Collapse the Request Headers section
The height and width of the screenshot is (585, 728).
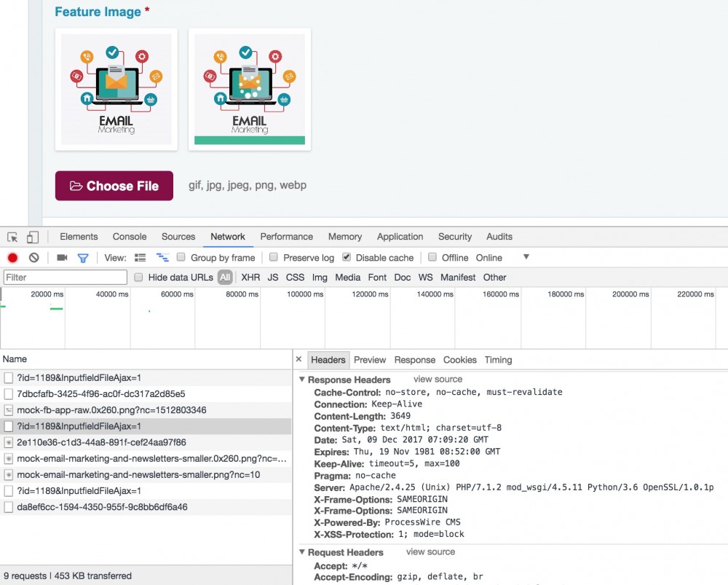[x=303, y=552]
